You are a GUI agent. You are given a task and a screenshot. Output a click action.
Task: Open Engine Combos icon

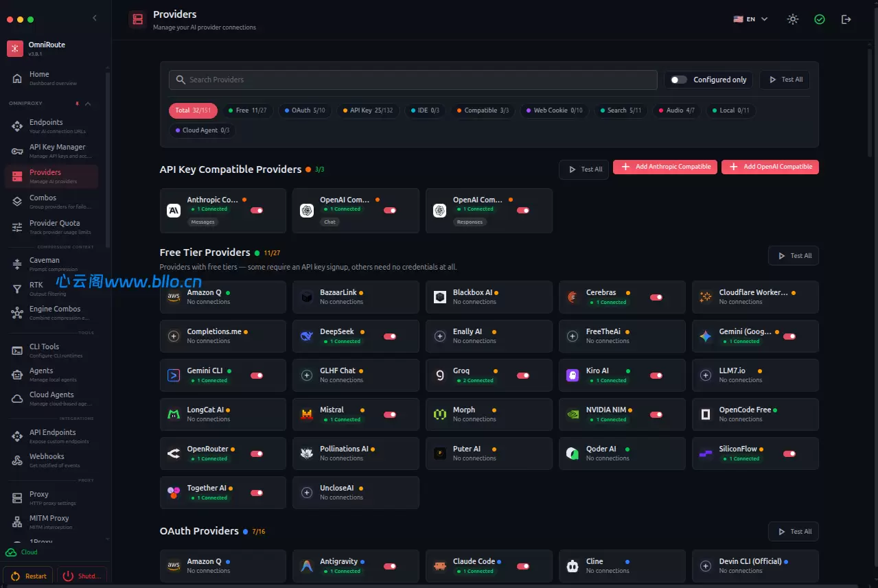tap(17, 313)
